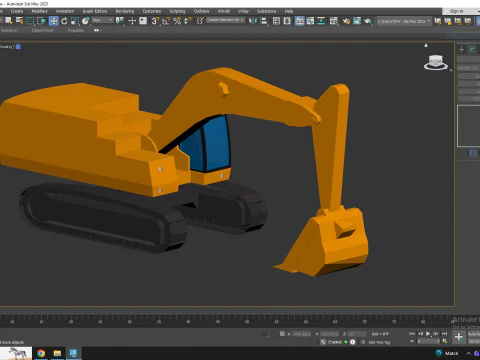Toggle the Layer Explorer icon
This screenshot has width=480, height=360.
(287, 21)
